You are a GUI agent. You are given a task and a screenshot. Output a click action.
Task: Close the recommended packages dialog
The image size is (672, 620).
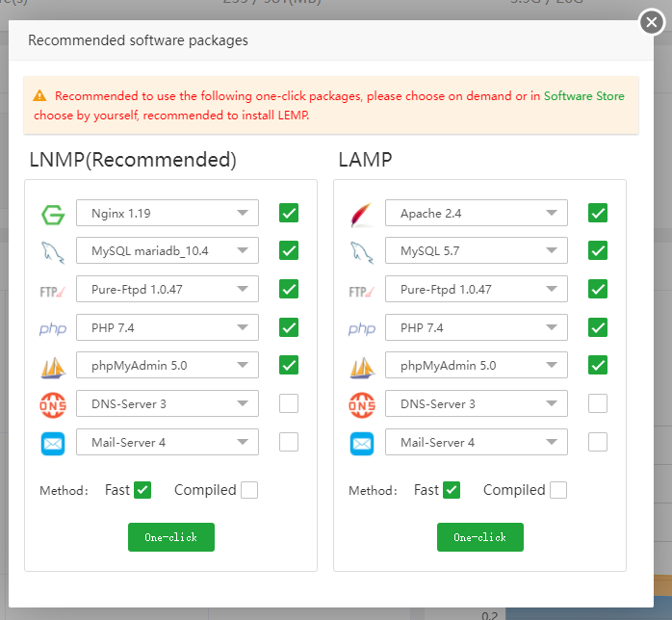click(x=652, y=22)
